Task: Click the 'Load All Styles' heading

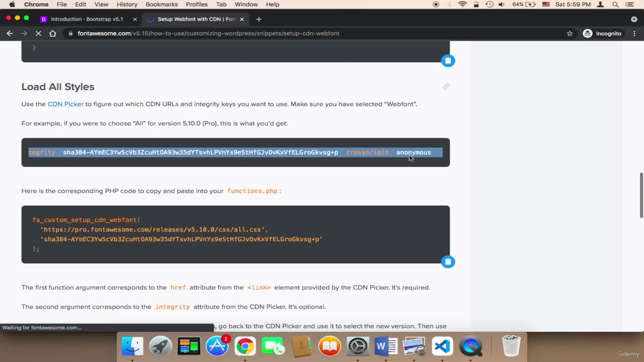Action: coord(58,86)
